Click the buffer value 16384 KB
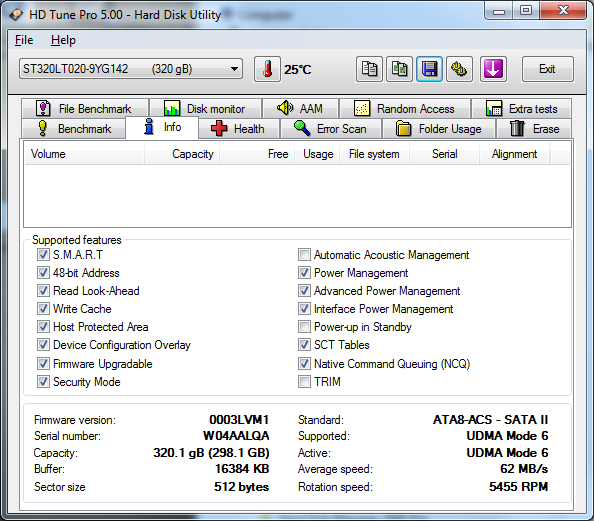 242,469
